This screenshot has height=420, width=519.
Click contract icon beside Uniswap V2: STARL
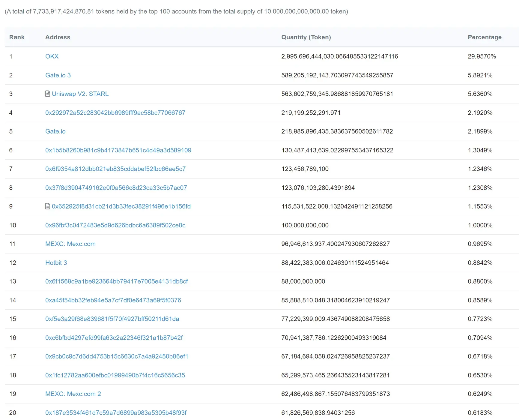tap(48, 94)
